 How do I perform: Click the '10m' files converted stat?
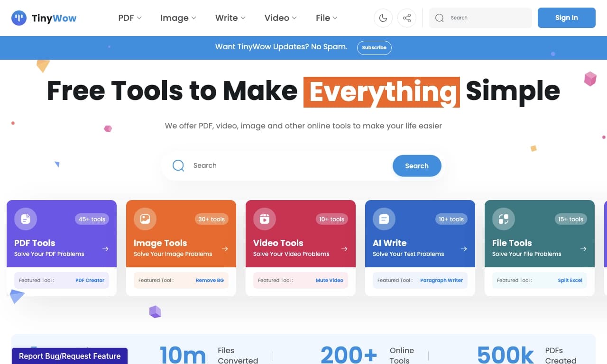click(x=183, y=355)
